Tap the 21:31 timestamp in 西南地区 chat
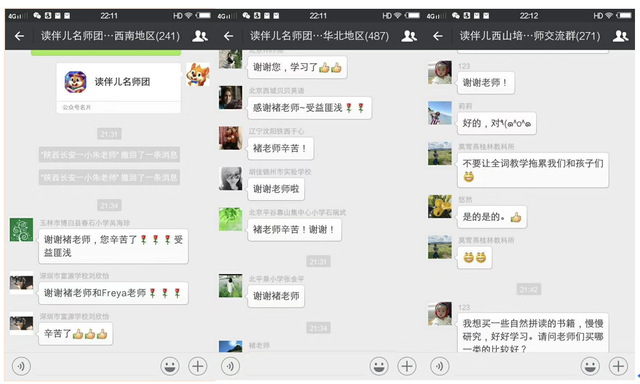Viewport: 640px width, 384px height. pyautogui.click(x=109, y=134)
